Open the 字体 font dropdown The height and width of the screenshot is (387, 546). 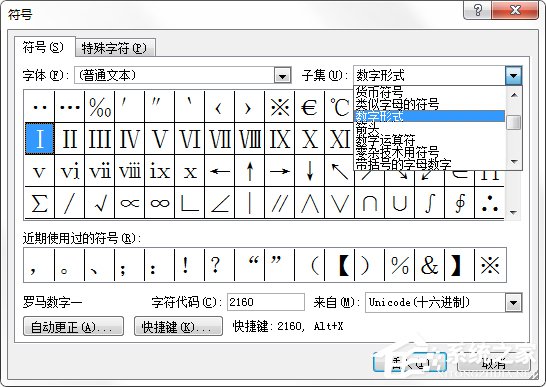pos(282,75)
